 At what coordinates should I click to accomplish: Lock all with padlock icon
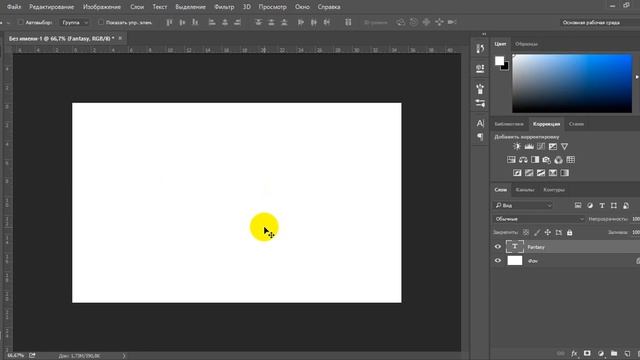click(570, 233)
